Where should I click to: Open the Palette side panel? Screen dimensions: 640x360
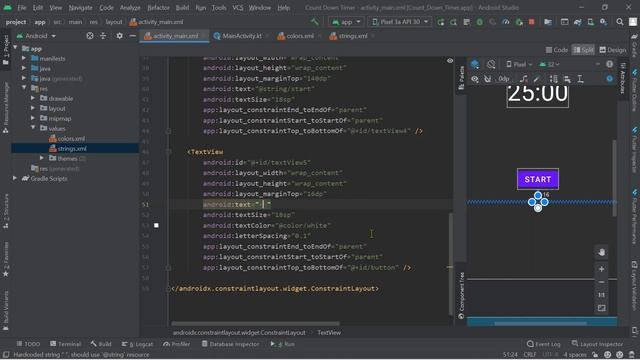click(461, 78)
